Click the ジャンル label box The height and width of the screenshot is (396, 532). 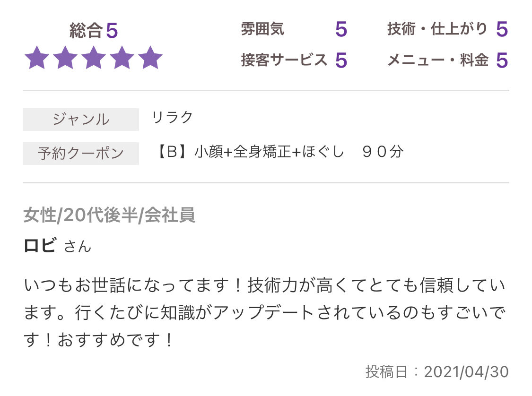[81, 120]
